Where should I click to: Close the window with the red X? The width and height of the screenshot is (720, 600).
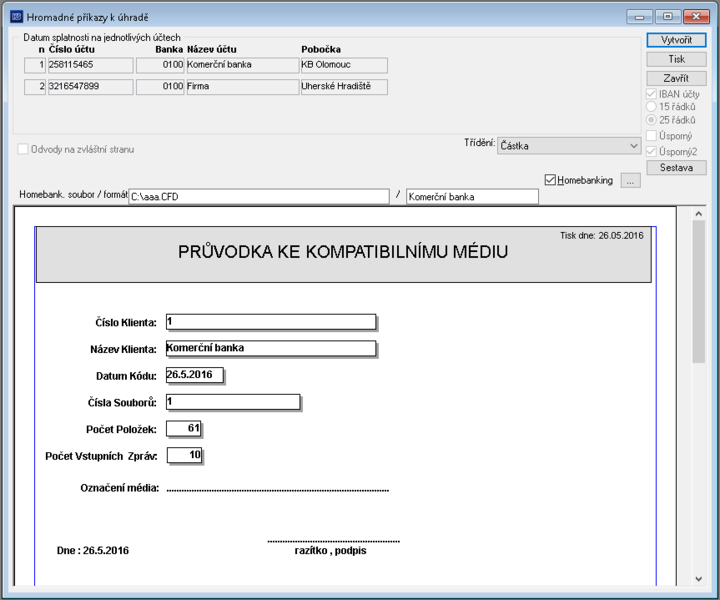(x=696, y=17)
